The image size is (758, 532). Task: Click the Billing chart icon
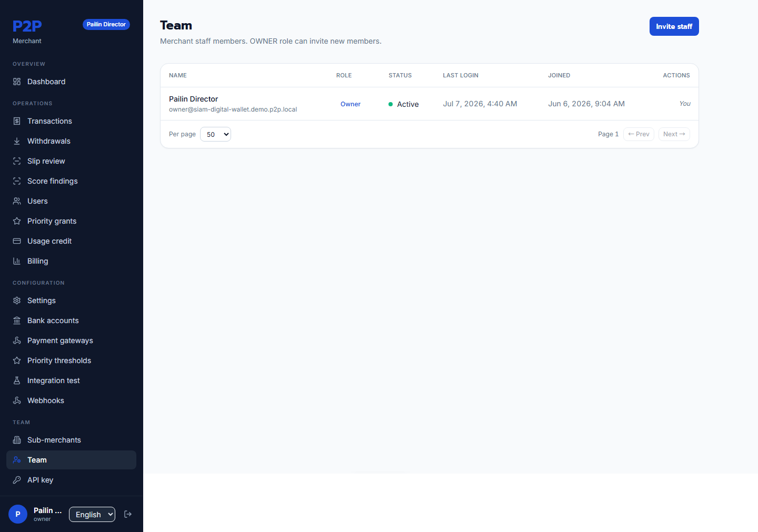[x=17, y=261]
